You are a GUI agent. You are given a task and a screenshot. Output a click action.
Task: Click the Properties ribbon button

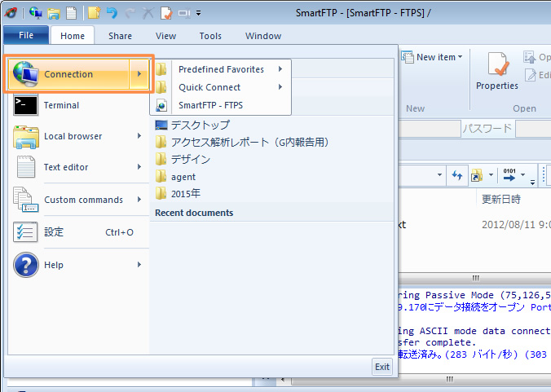point(496,72)
